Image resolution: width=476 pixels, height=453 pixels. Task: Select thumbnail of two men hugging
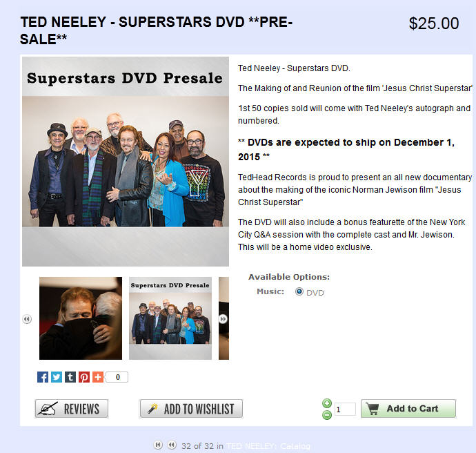81,318
